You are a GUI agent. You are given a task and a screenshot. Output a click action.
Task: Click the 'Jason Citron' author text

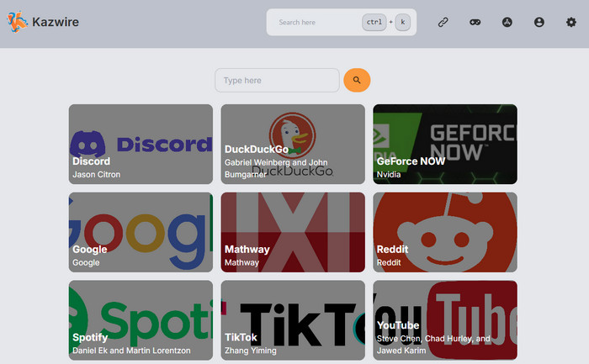pos(97,175)
